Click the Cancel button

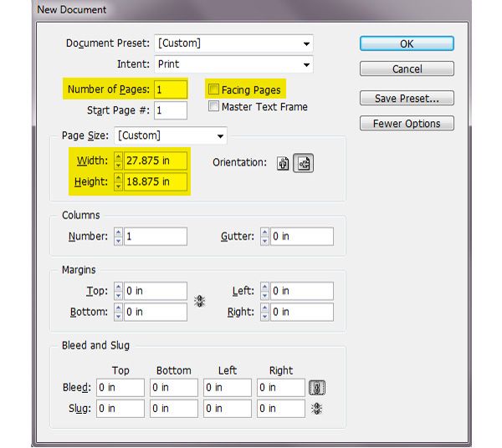[407, 69]
